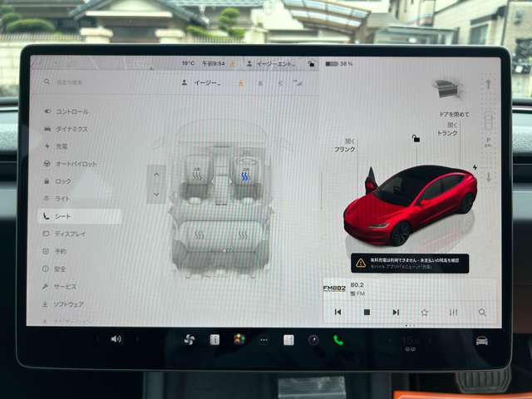Tap the ドアを閉めて door-open warning icon

point(448,88)
